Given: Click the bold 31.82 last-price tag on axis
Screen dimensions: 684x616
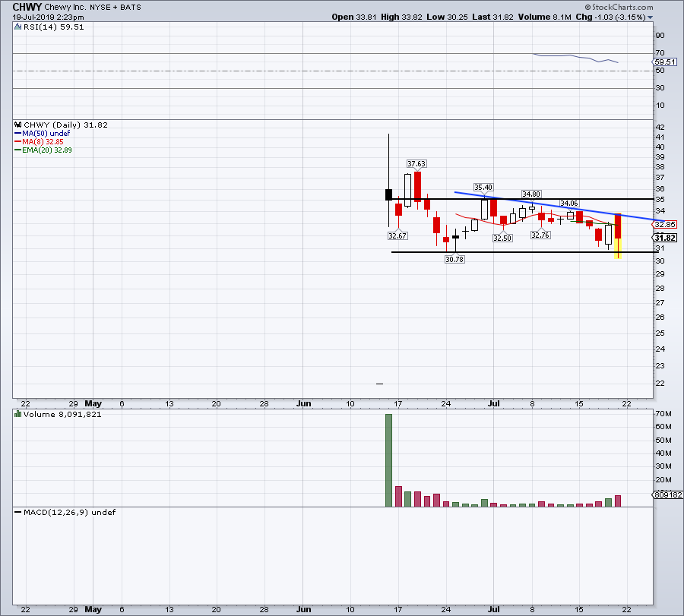Looking at the screenshot, I should click(x=665, y=238).
